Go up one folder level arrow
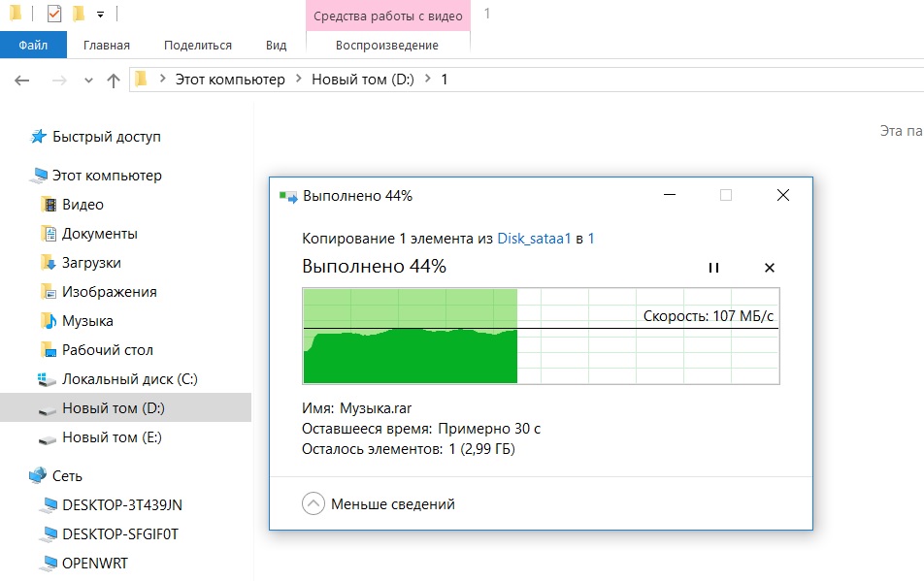924x581 pixels. 114,81
